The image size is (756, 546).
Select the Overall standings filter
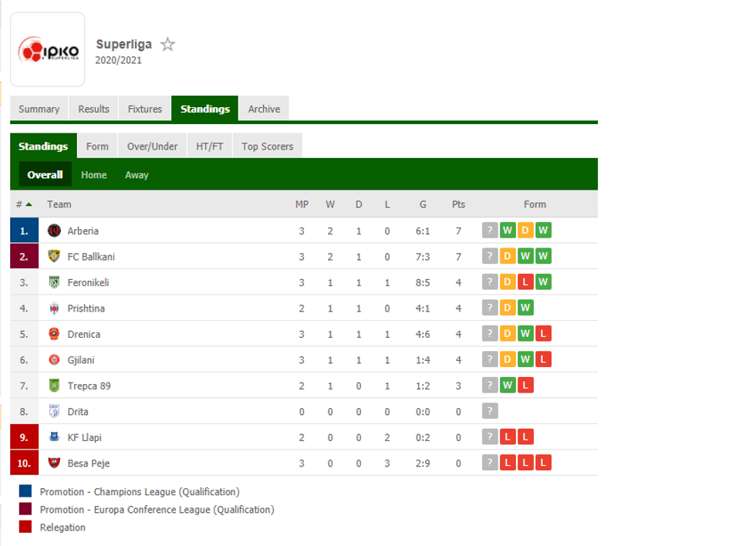pyautogui.click(x=45, y=175)
